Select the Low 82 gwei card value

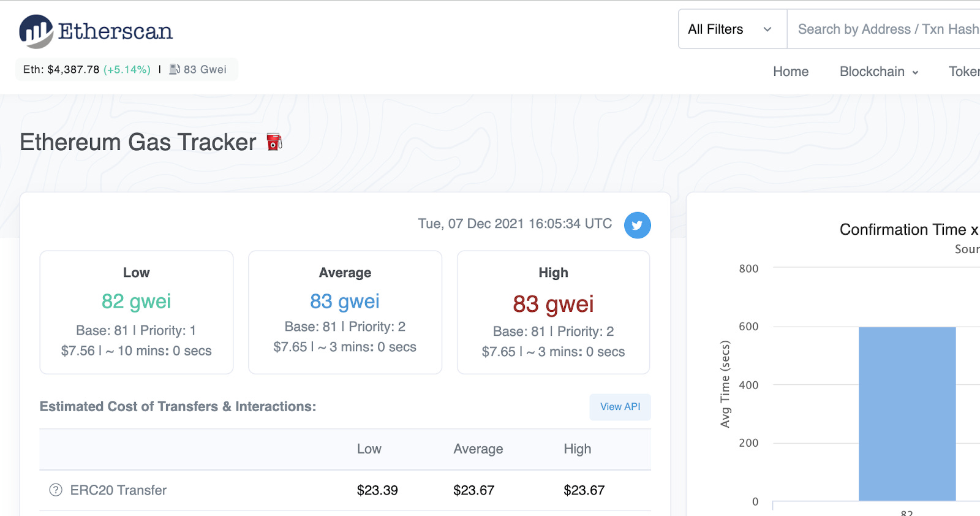click(136, 301)
